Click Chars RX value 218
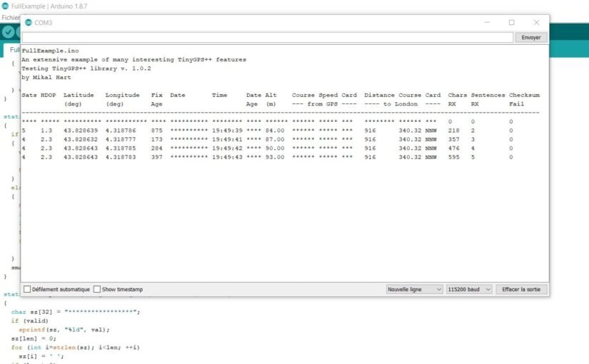The width and height of the screenshot is (589, 364). pos(454,131)
